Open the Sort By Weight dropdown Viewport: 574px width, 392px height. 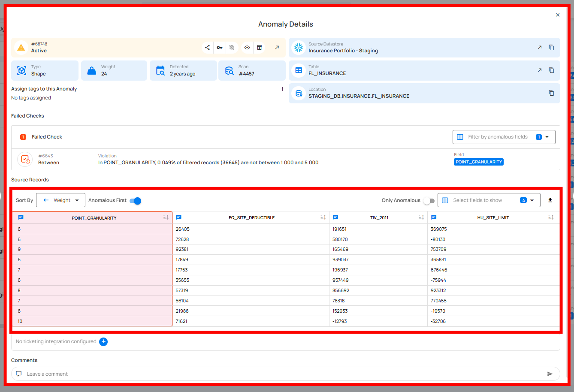60,200
